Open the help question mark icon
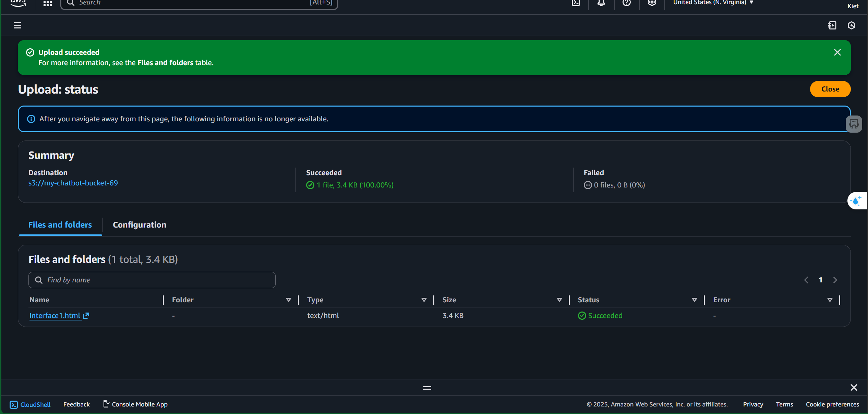This screenshot has height=414, width=868. click(627, 3)
